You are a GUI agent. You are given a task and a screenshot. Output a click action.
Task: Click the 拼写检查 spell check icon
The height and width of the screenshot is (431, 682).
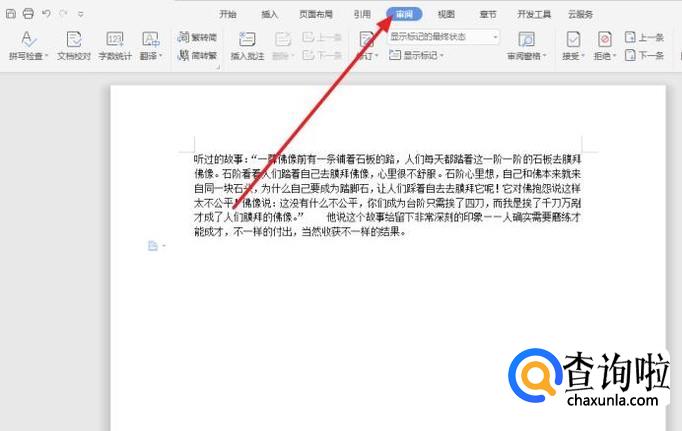[28, 39]
